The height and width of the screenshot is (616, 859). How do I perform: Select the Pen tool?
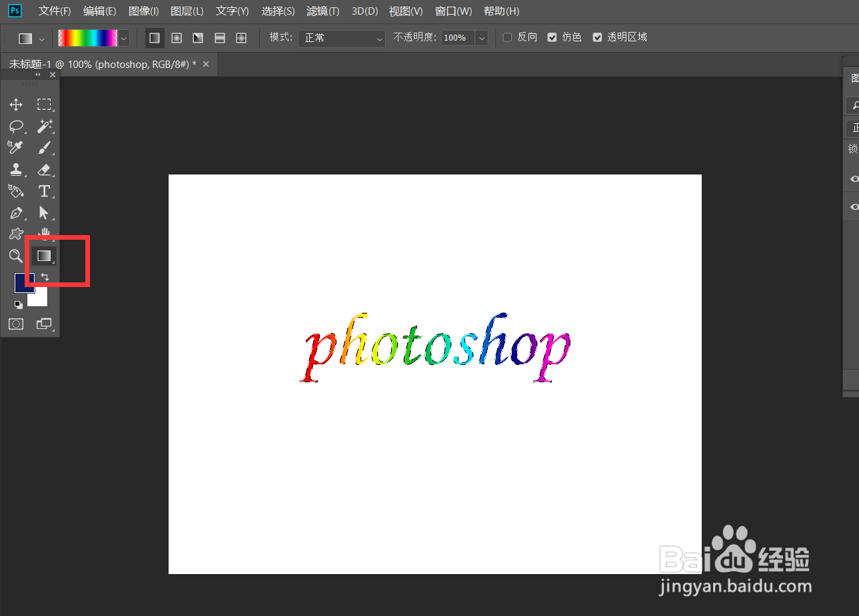pos(16,213)
